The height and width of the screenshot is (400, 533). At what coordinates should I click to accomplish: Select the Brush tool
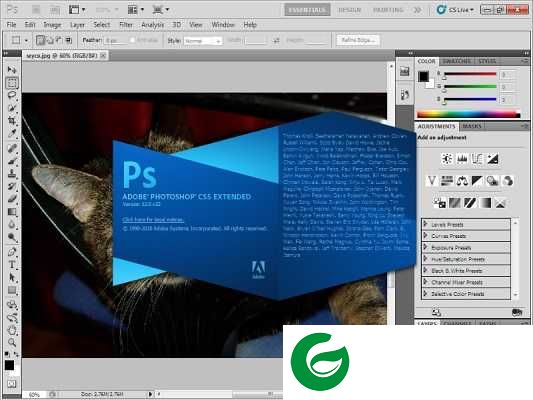pyautogui.click(x=12, y=161)
